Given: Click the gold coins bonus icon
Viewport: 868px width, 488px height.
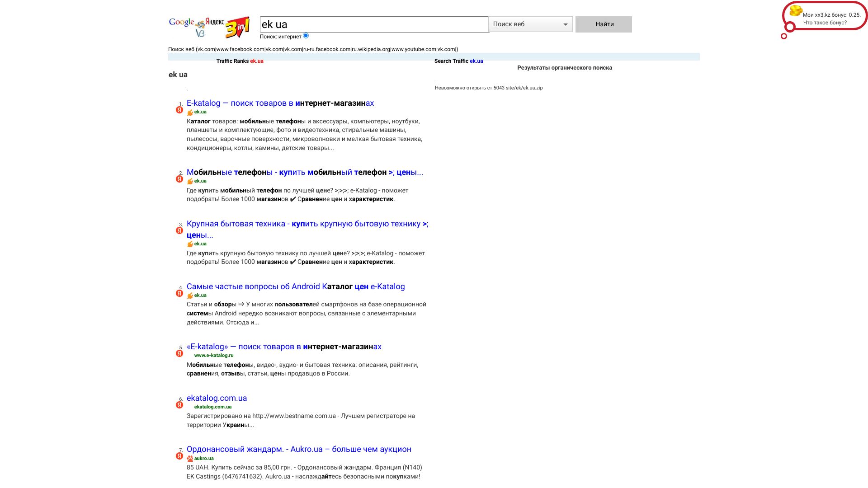Looking at the screenshot, I should 796,10.
